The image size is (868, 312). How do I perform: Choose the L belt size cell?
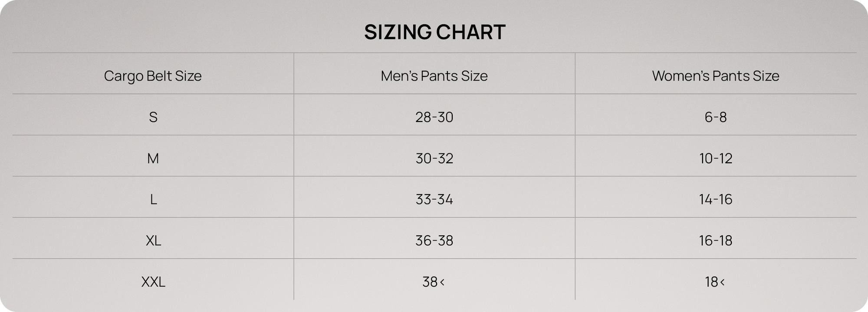pos(153,199)
